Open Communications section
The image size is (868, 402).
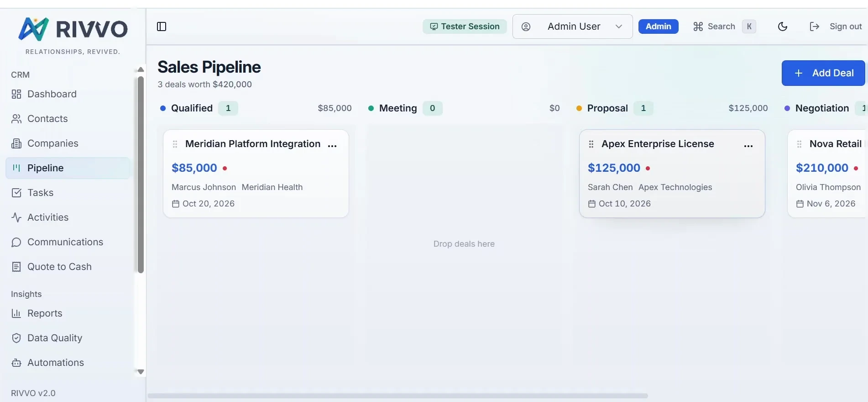pyautogui.click(x=68, y=242)
